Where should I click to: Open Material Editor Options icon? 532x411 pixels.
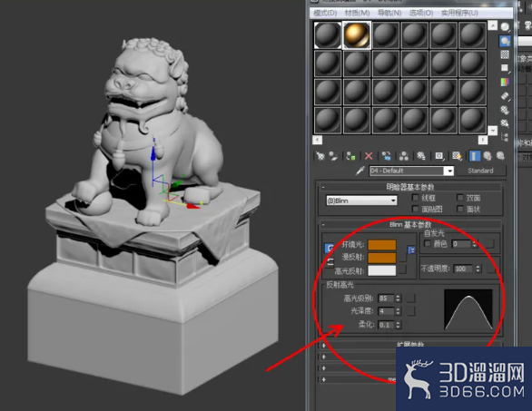click(x=505, y=110)
